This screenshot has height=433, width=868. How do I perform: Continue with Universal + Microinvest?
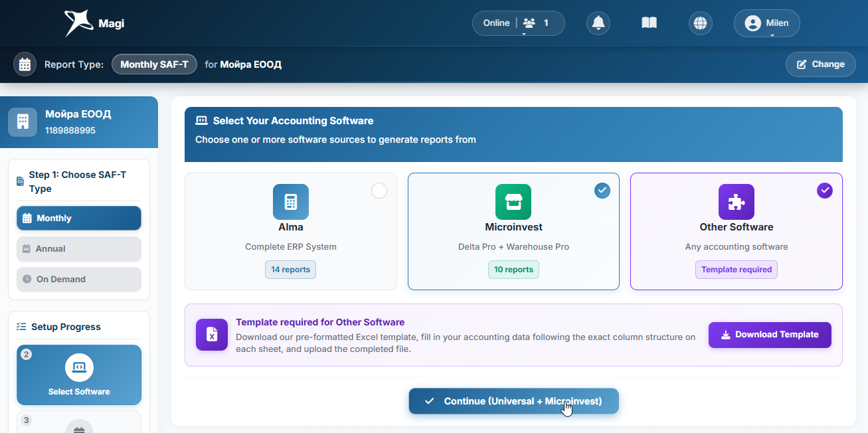513,401
